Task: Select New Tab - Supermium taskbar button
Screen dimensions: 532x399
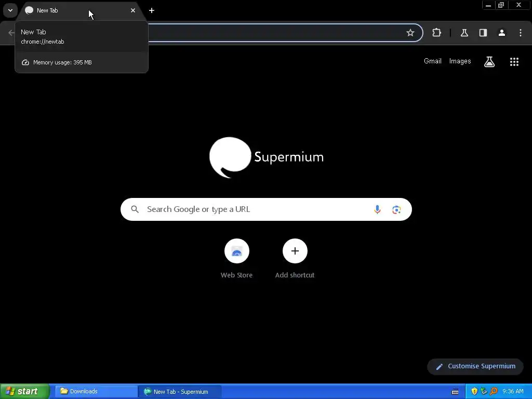Action: [180, 392]
